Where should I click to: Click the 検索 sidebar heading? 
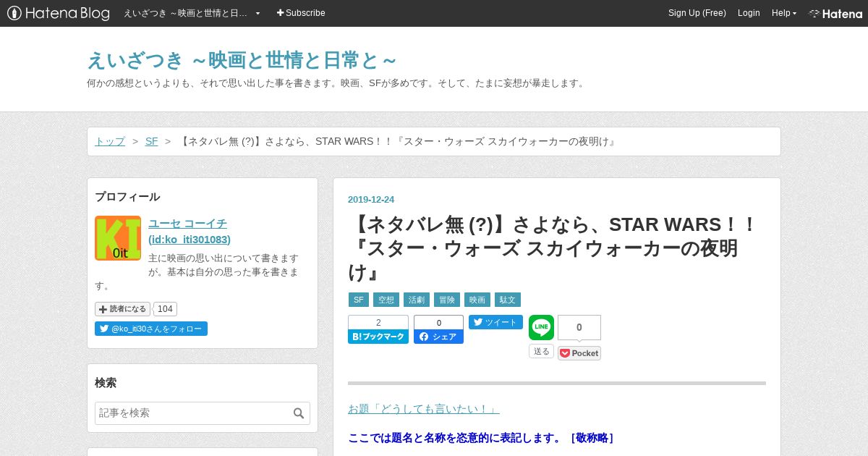tap(106, 383)
